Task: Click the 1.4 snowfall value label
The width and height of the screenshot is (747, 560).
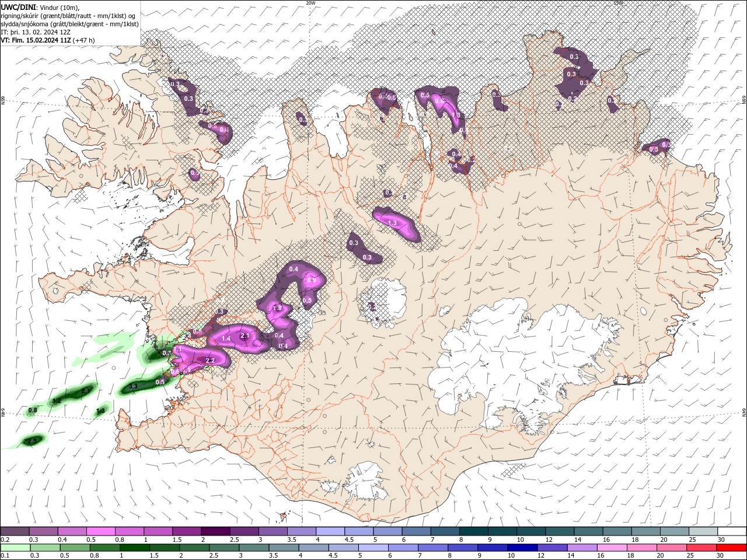Action: 226,339
